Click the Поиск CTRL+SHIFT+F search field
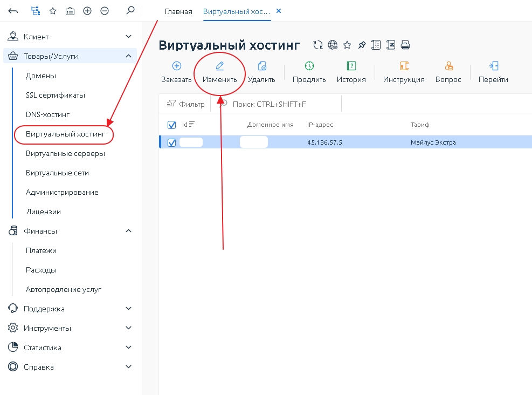532x395 pixels. tap(277, 104)
